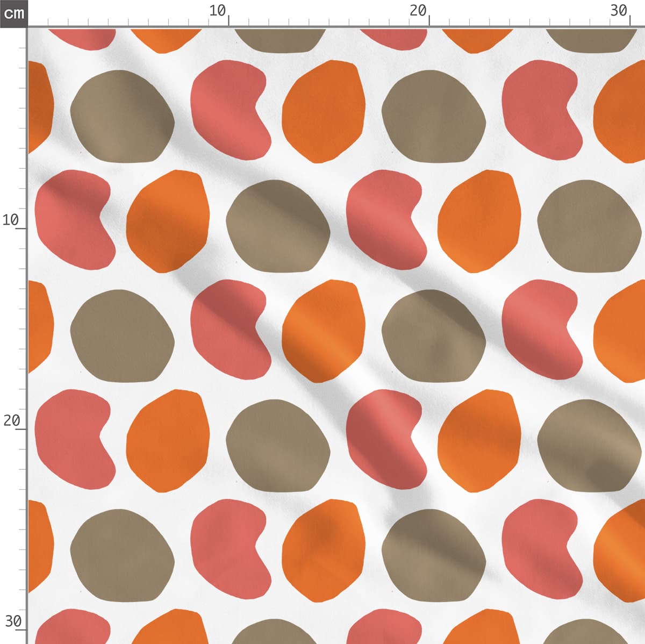Select the brown blob below the top ruler's 20
Viewport: 645px width, 644px height.
click(433, 116)
